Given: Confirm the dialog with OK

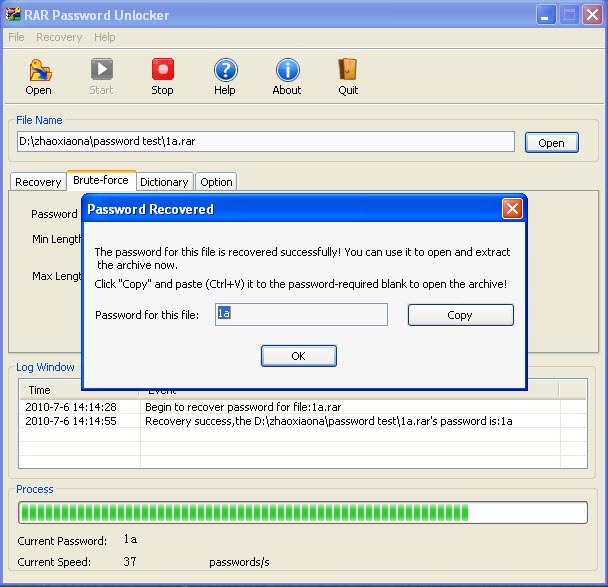Looking at the screenshot, I should (299, 356).
